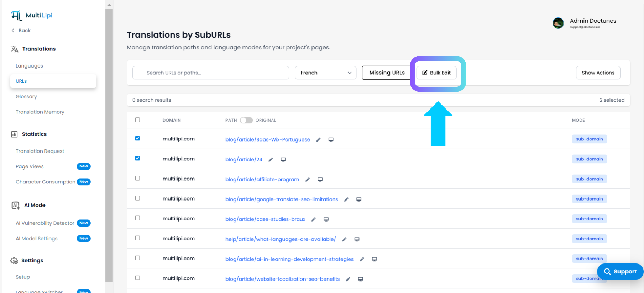The height and width of the screenshot is (293, 644).
Task: Uncheck the Saas-Wix-Portuguese row checkbox
Action: [137, 138]
